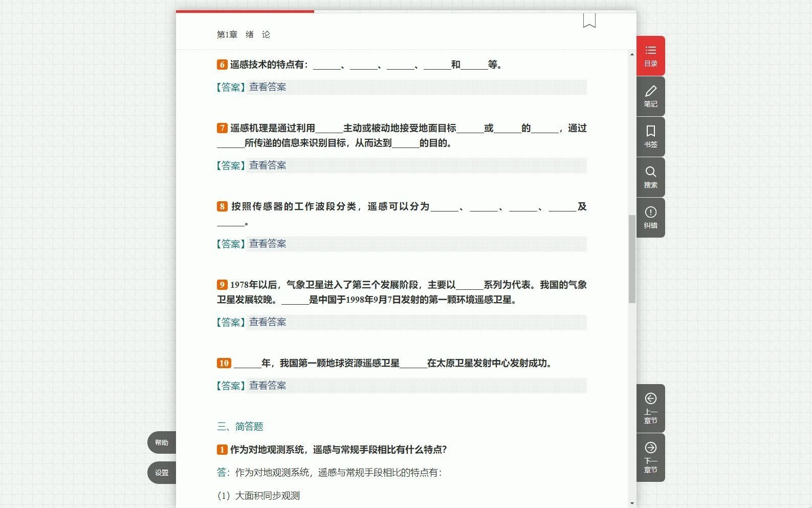This screenshot has height=508, width=812.
Task: Report an error with 纠错 button
Action: coord(650,218)
